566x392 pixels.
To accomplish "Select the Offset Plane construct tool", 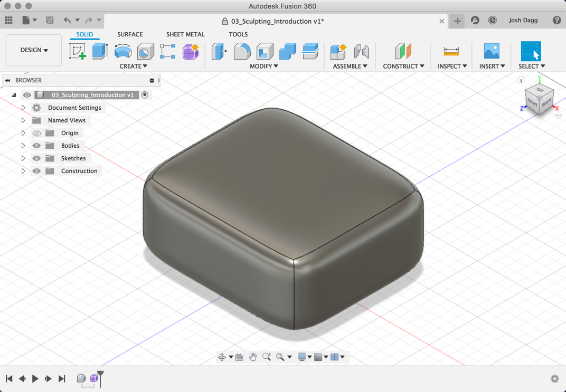I will [x=403, y=51].
